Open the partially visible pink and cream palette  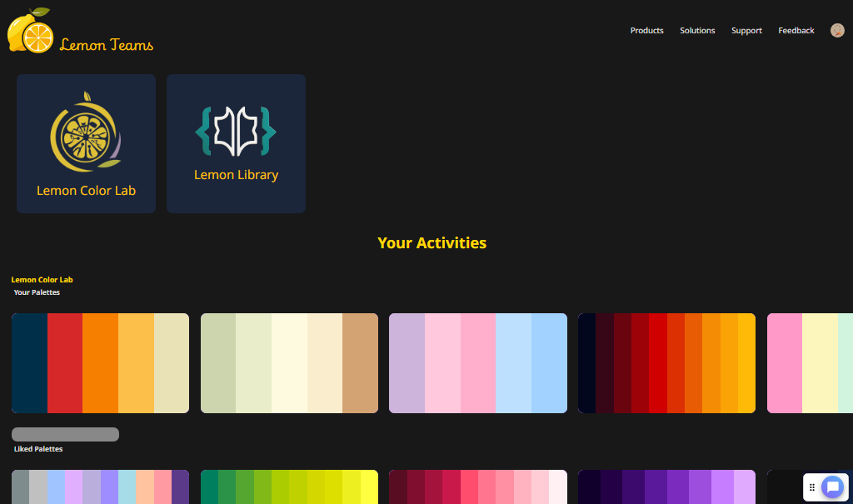tap(810, 363)
